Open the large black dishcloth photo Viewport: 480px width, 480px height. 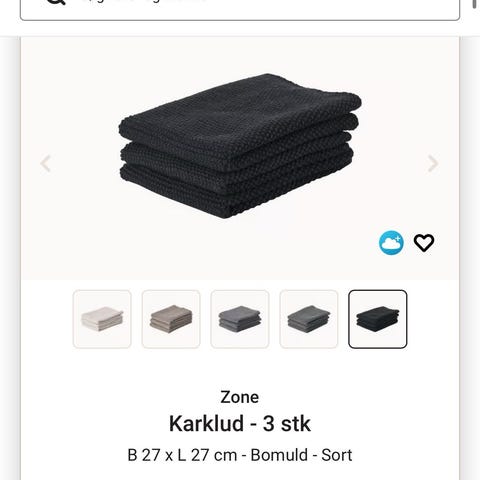(240, 146)
